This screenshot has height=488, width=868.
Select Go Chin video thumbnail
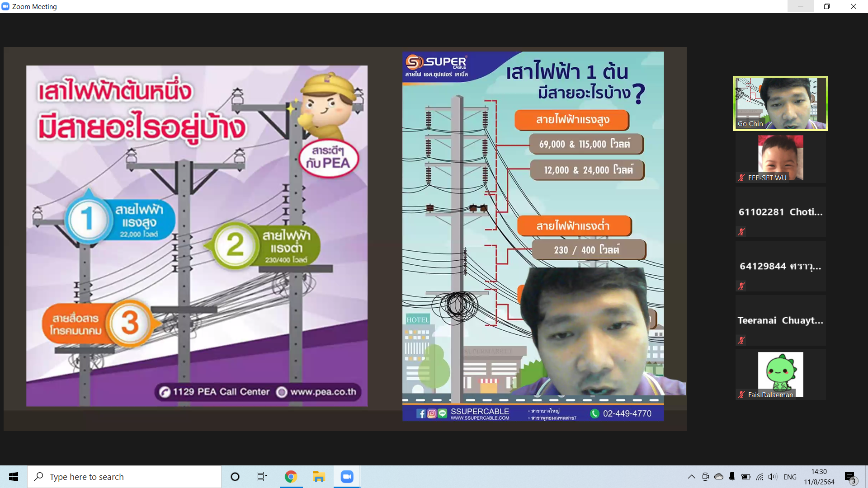click(x=780, y=103)
